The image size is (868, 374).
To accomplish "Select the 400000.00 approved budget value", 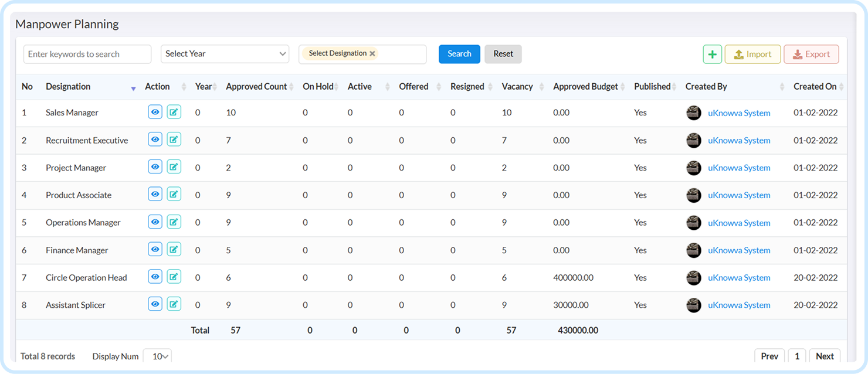I will coord(574,278).
